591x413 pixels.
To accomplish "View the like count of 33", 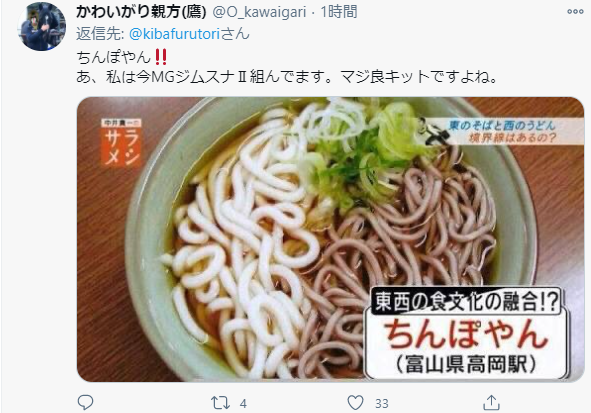I will click(381, 404).
